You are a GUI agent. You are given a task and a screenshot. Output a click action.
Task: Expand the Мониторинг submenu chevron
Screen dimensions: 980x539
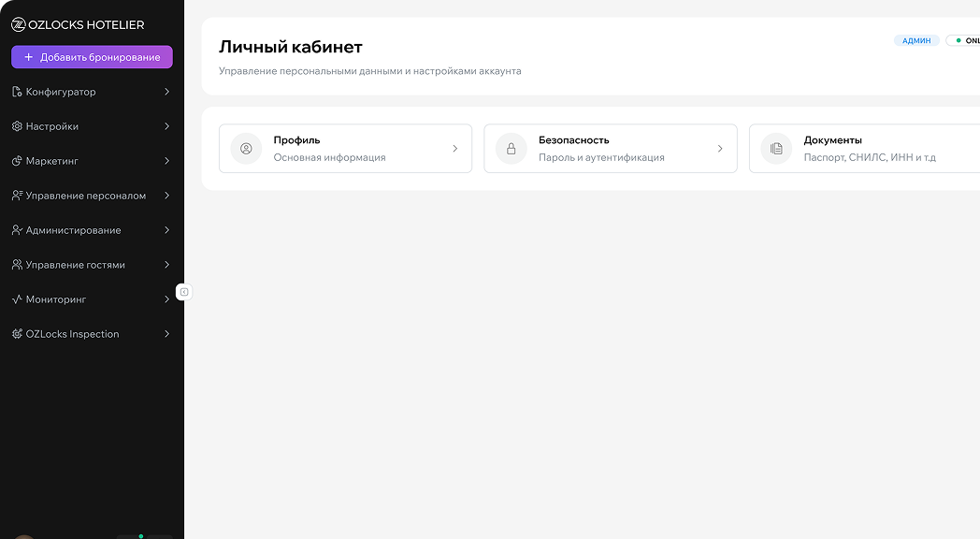[166, 299]
